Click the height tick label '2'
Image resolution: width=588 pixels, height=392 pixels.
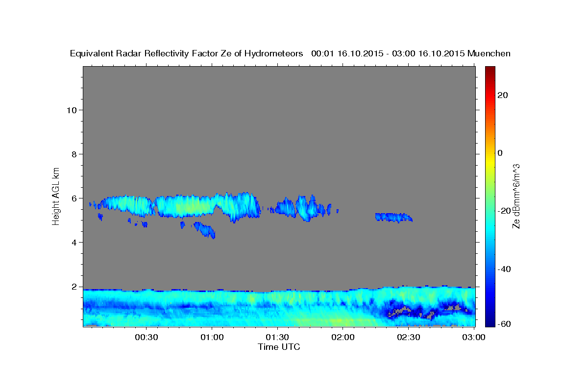73,287
